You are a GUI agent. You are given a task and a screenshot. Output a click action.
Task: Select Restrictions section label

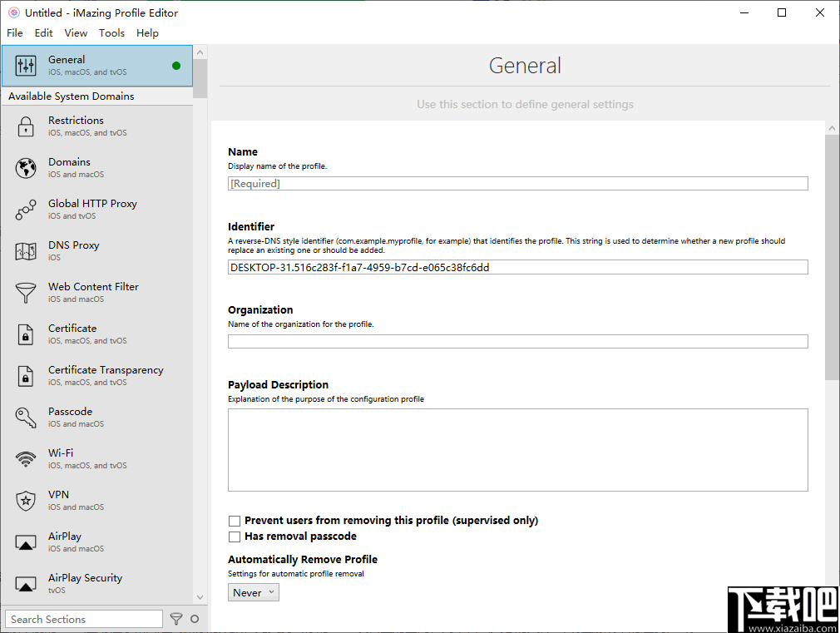pyautogui.click(x=76, y=121)
